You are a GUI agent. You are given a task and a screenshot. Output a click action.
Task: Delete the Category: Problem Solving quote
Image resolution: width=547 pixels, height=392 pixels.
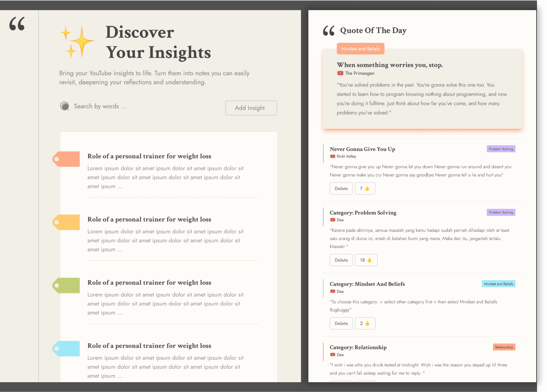(341, 260)
